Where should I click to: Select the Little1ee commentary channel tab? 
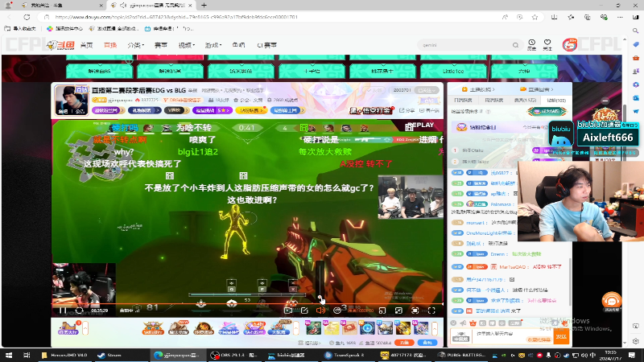click(453, 71)
